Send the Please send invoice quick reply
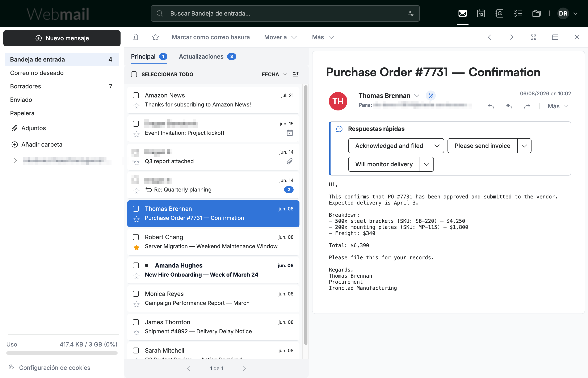The height and width of the screenshot is (378, 588). tap(482, 146)
